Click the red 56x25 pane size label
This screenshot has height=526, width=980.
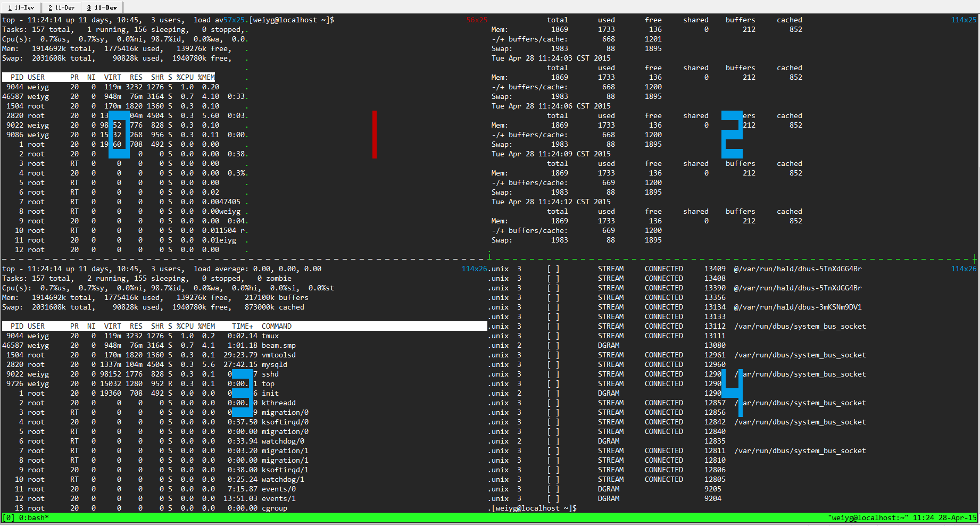point(477,20)
